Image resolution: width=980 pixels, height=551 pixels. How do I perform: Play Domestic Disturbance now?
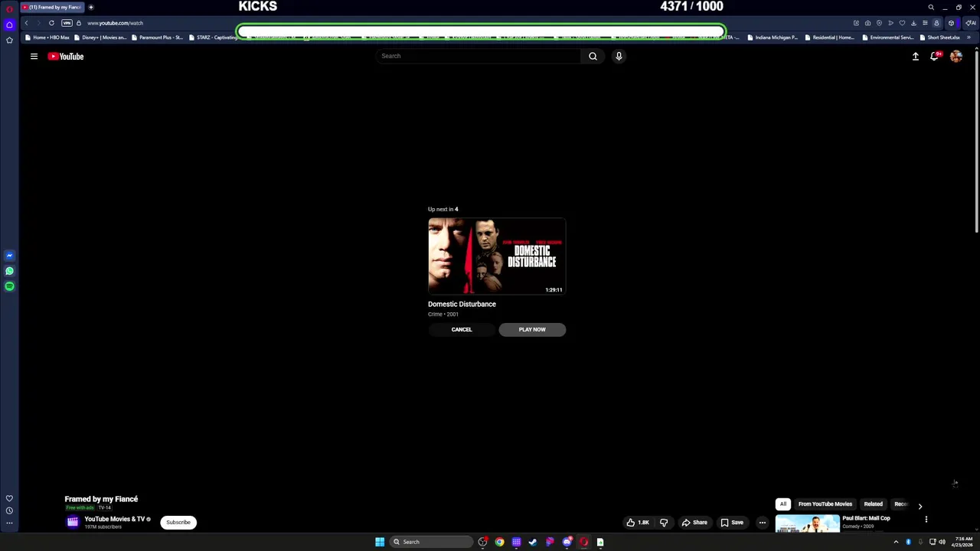532,329
